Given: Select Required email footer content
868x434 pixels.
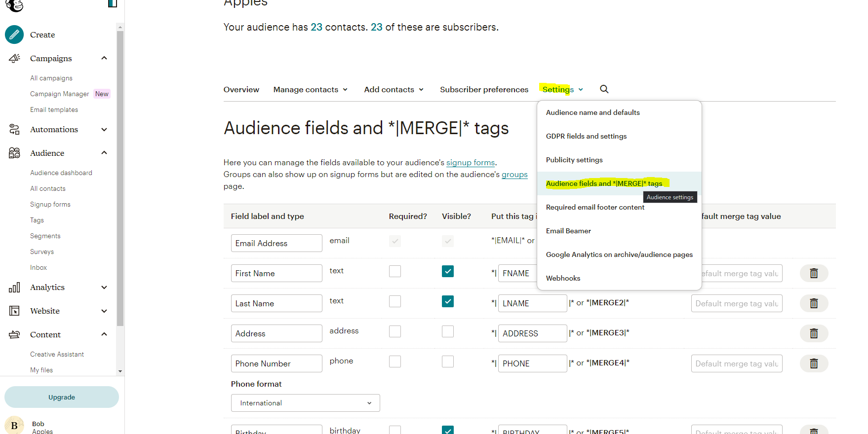Looking at the screenshot, I should click(x=619, y=207).
